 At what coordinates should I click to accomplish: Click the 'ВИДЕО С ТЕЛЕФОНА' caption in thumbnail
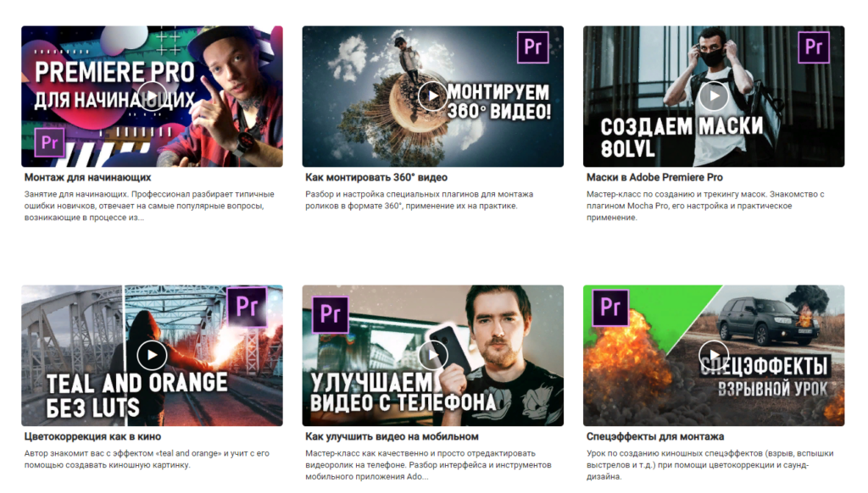tap(403, 402)
